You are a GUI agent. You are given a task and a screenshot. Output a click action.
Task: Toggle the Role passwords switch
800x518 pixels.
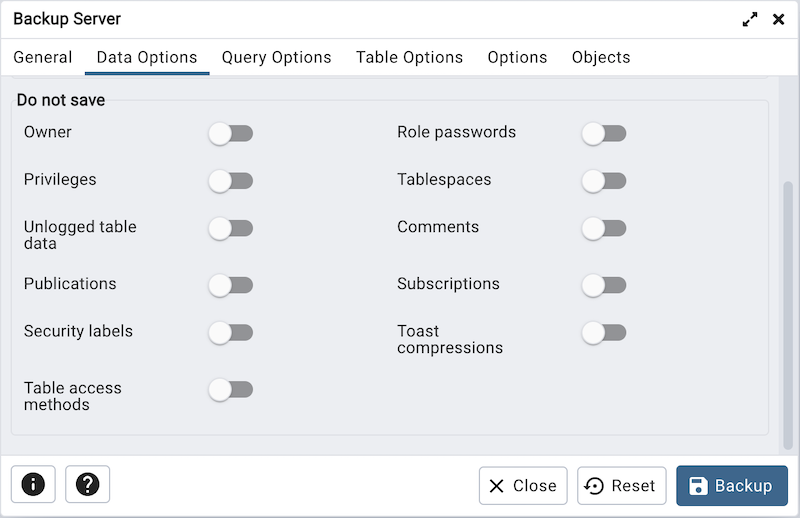[x=604, y=133]
